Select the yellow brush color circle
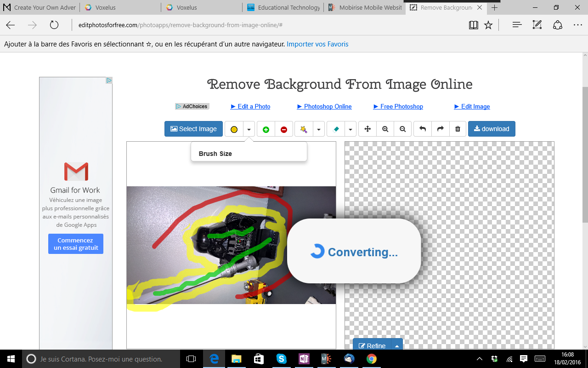The width and height of the screenshot is (588, 368). pos(234,129)
